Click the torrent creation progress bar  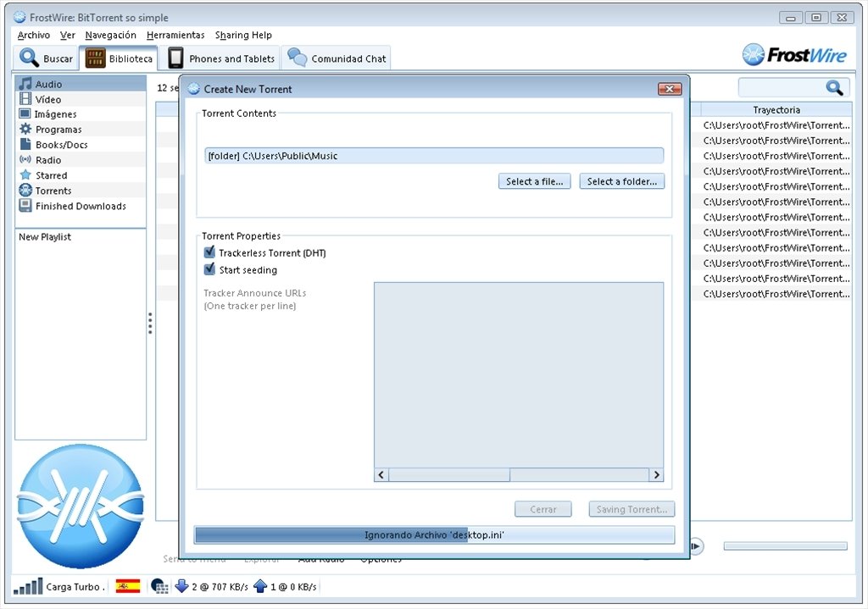click(434, 534)
